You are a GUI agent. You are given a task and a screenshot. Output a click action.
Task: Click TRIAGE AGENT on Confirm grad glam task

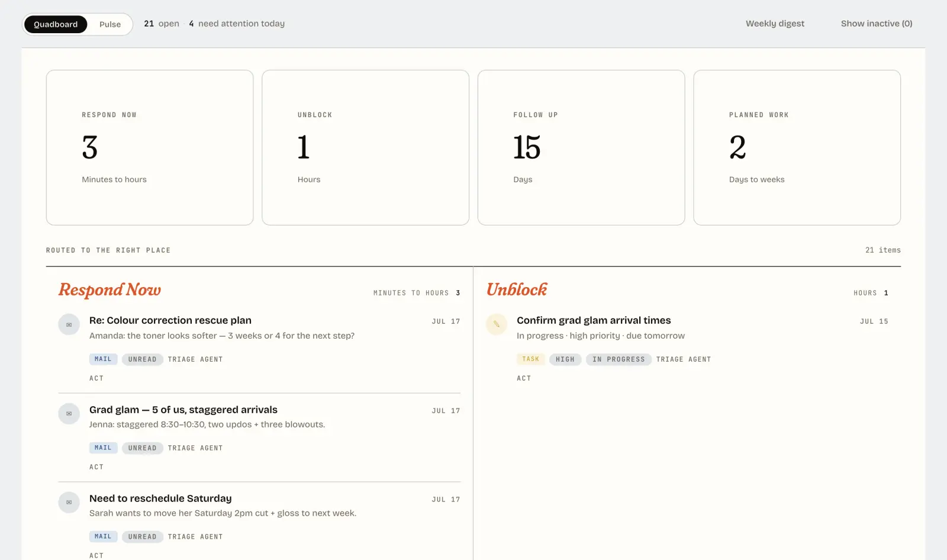click(x=684, y=359)
